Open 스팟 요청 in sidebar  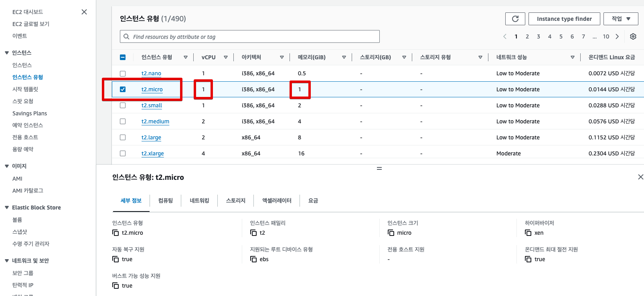tap(23, 101)
